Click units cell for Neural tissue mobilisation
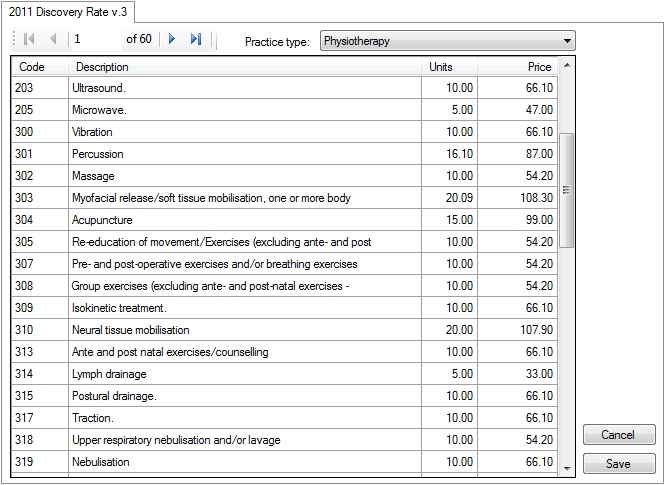665x485 pixels. pyautogui.click(x=447, y=330)
